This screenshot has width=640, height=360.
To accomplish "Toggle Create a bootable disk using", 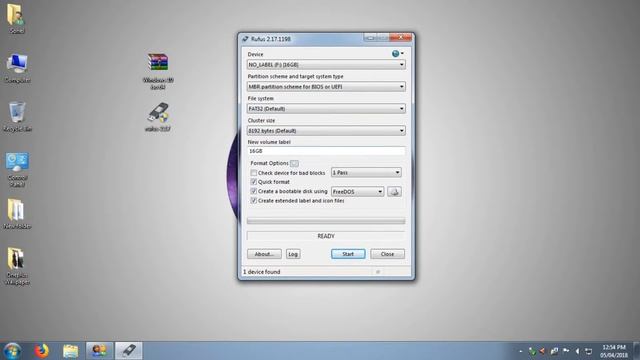I will [x=253, y=191].
